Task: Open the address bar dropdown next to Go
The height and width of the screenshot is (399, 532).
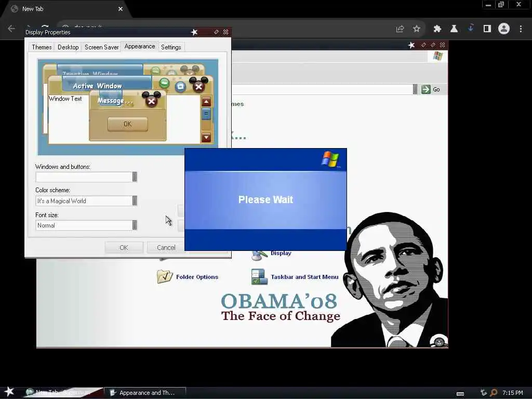Action: coord(415,89)
